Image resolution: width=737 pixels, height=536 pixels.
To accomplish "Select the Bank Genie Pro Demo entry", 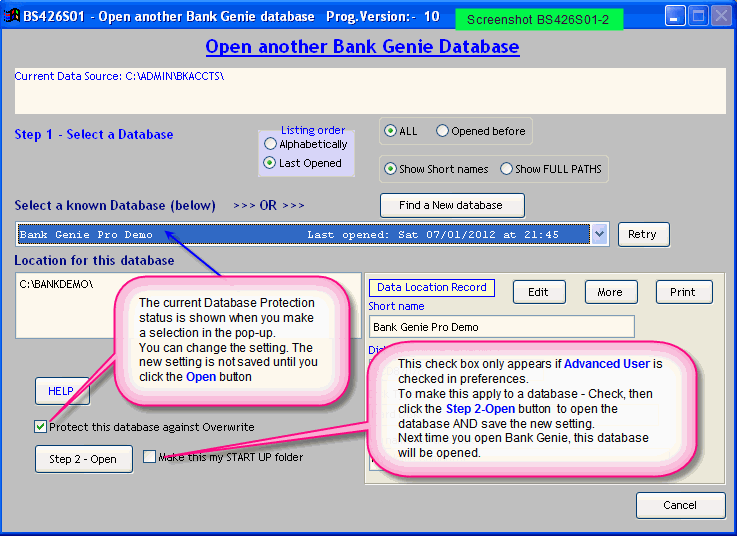I will click(303, 234).
